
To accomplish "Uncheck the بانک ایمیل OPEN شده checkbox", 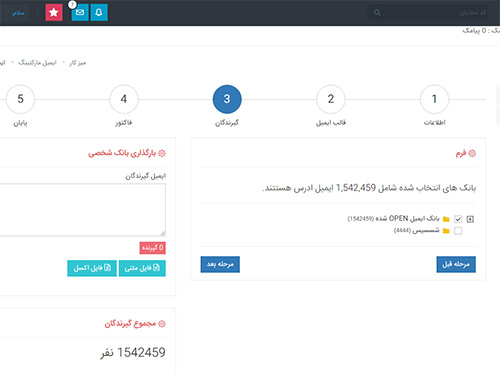I will [458, 219].
